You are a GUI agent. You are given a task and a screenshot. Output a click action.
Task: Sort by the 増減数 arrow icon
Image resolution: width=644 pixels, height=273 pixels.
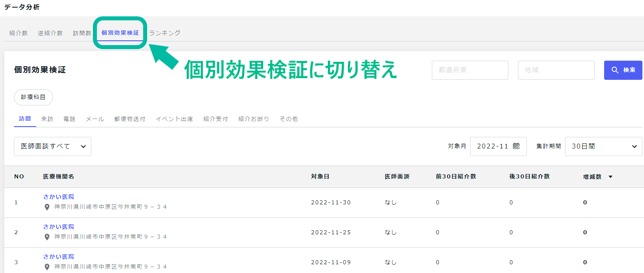tap(611, 177)
